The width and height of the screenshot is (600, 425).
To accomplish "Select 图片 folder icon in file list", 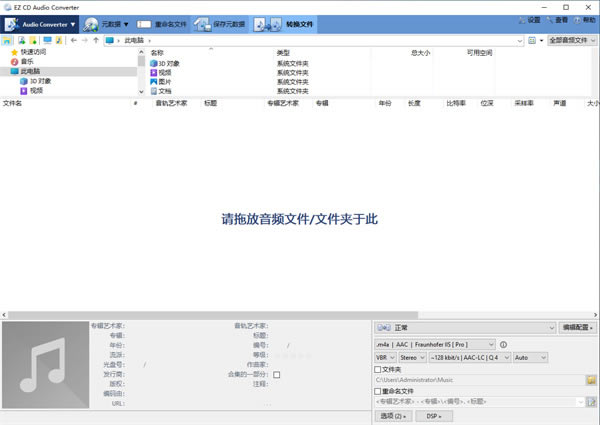I will [153, 82].
